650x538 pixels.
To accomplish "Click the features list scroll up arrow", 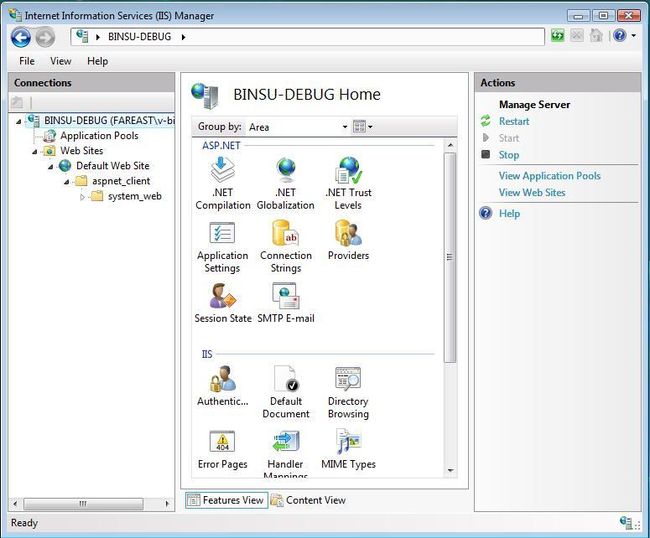I will 450,145.
